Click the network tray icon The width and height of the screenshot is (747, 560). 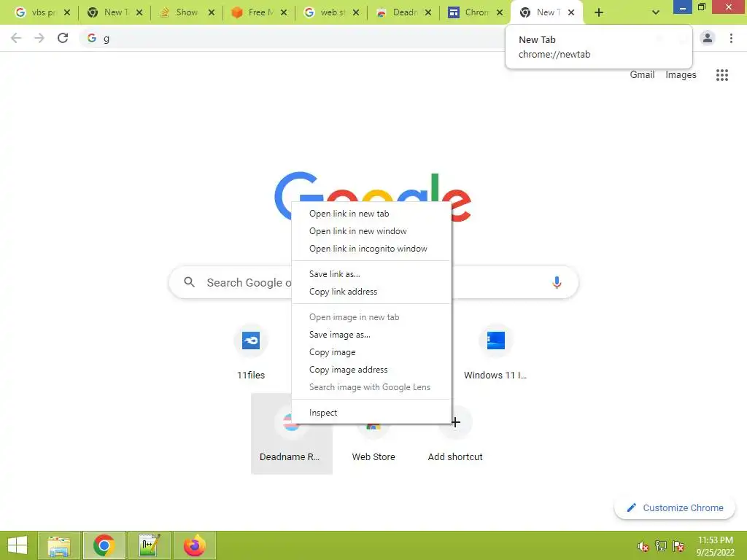[x=661, y=546]
